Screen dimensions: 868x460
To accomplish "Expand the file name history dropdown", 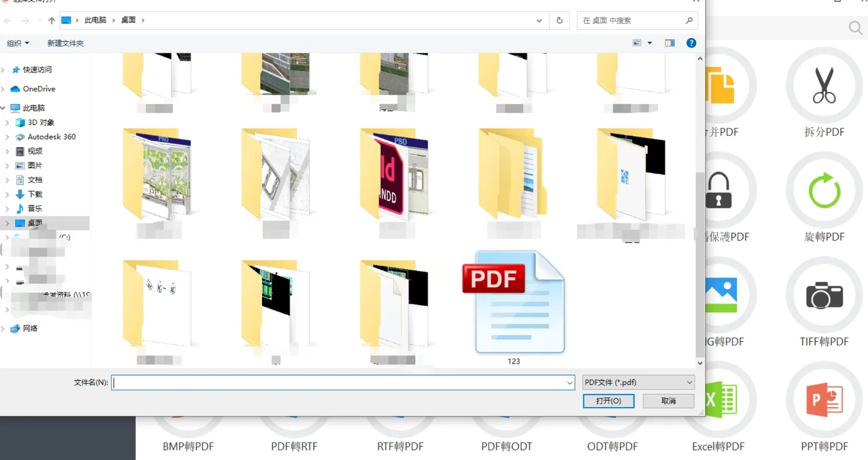I will point(569,383).
